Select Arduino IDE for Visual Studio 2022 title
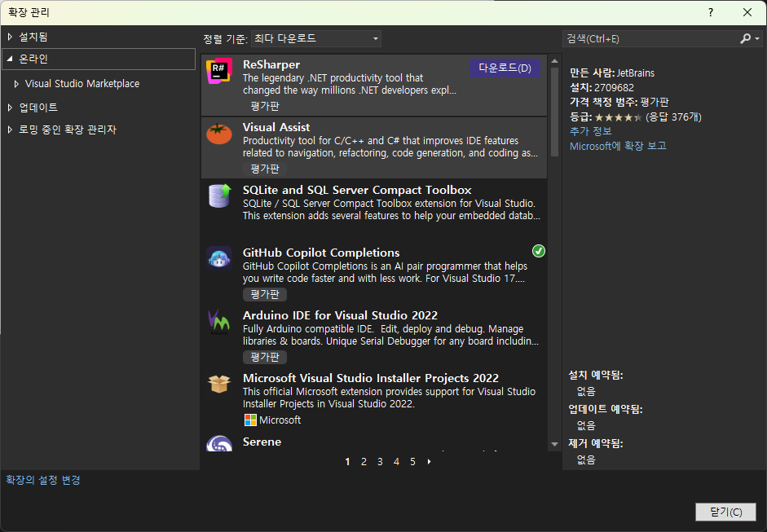Screen dimensions: 767x532 tap(340, 315)
